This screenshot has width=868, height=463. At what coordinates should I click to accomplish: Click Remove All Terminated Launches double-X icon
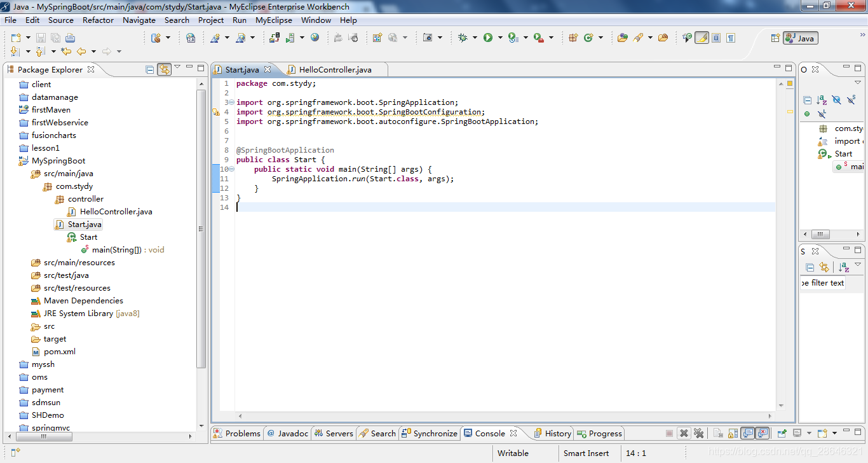(x=699, y=433)
